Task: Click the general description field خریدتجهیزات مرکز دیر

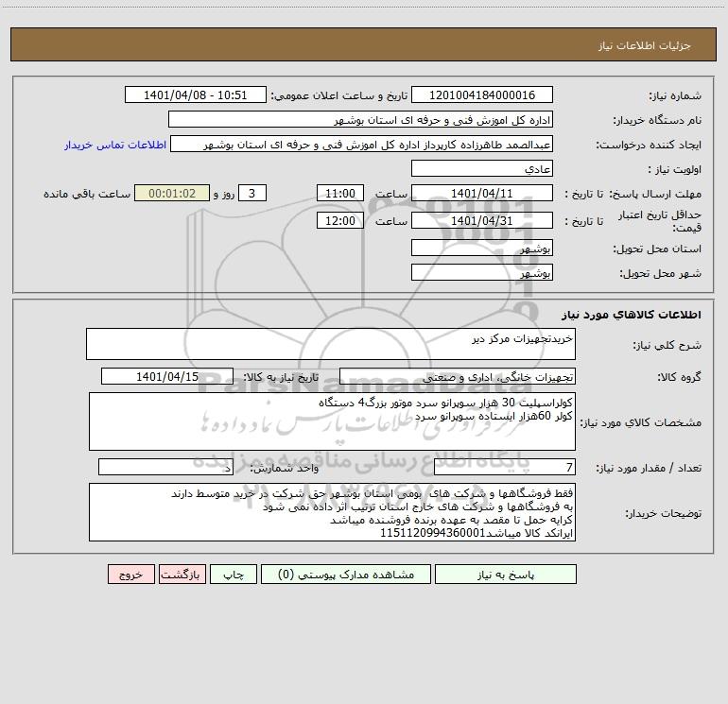Action: 331,344
